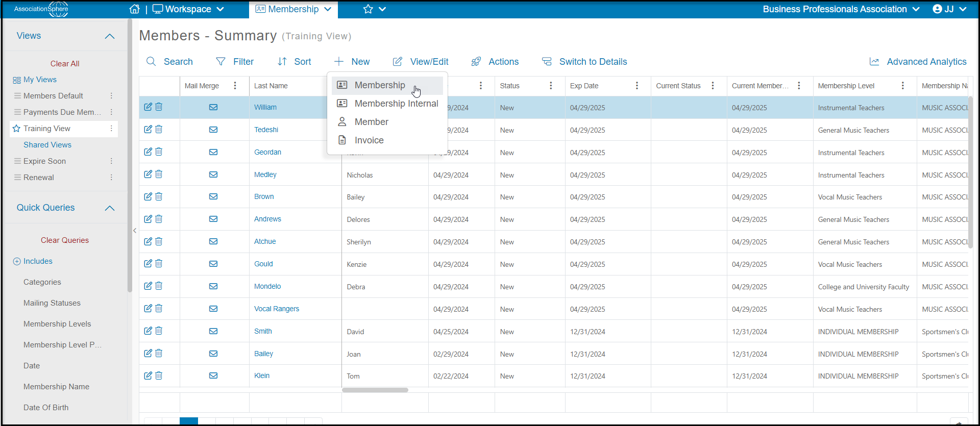Collapse the Views panel section

pyautogui.click(x=110, y=36)
